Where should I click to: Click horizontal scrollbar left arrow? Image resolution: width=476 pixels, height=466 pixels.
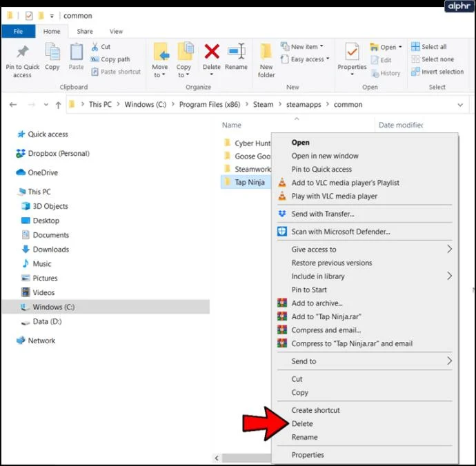point(217,458)
